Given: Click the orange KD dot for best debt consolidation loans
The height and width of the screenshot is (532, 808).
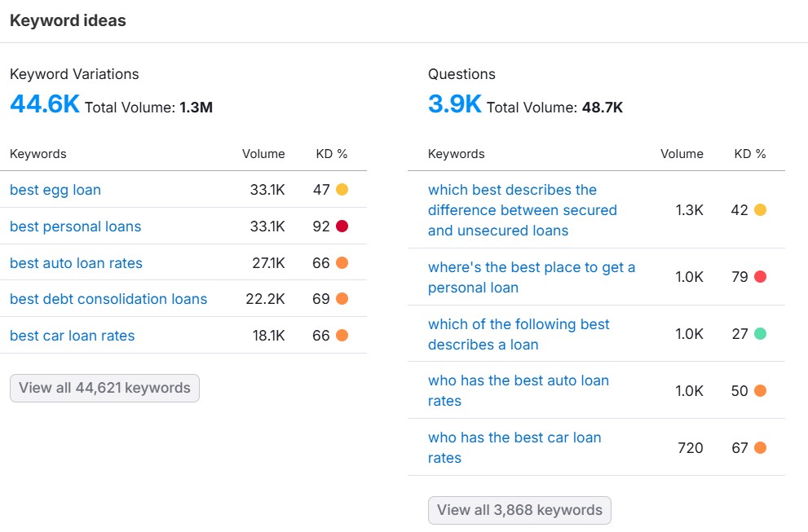Looking at the screenshot, I should [342, 299].
